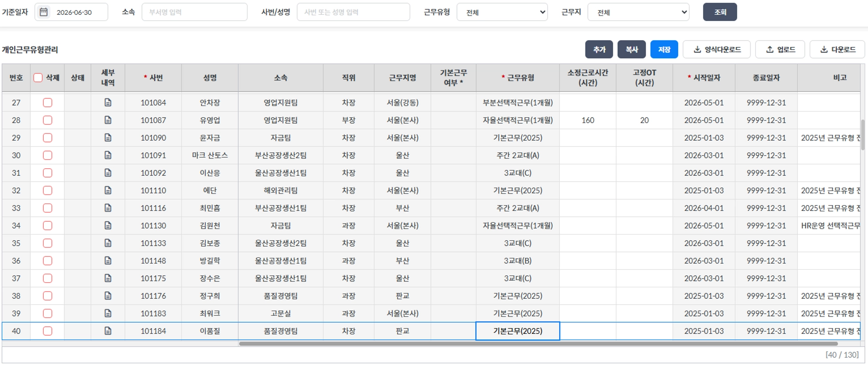Image resolution: width=868 pixels, height=365 pixels.
Task: Check delete box for row 30 마크 산토스
Action: [x=48, y=155]
